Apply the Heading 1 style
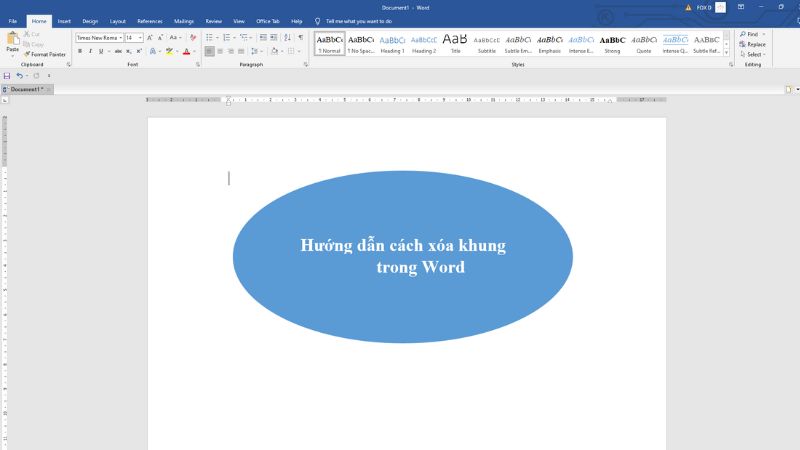This screenshot has height=450, width=800. point(392,44)
